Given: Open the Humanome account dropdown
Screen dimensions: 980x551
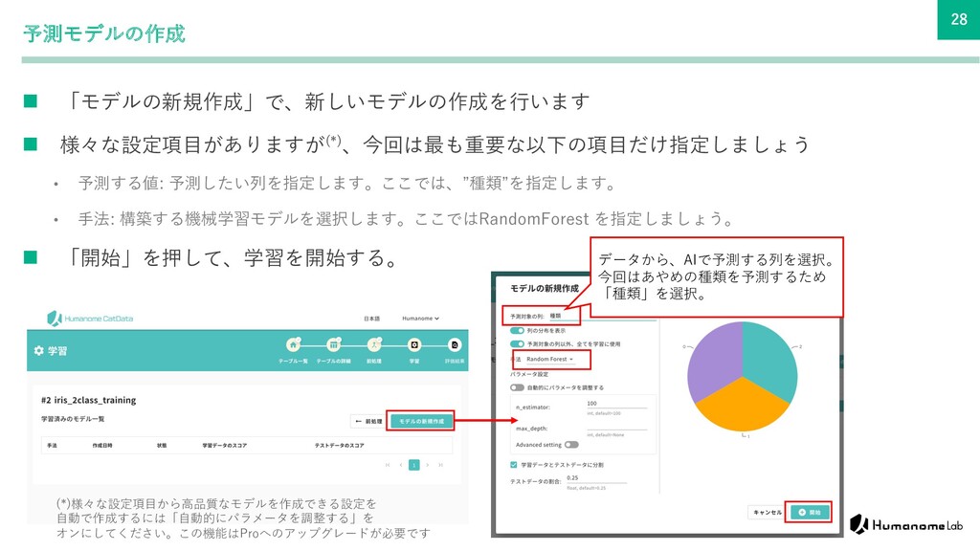Looking at the screenshot, I should (421, 319).
